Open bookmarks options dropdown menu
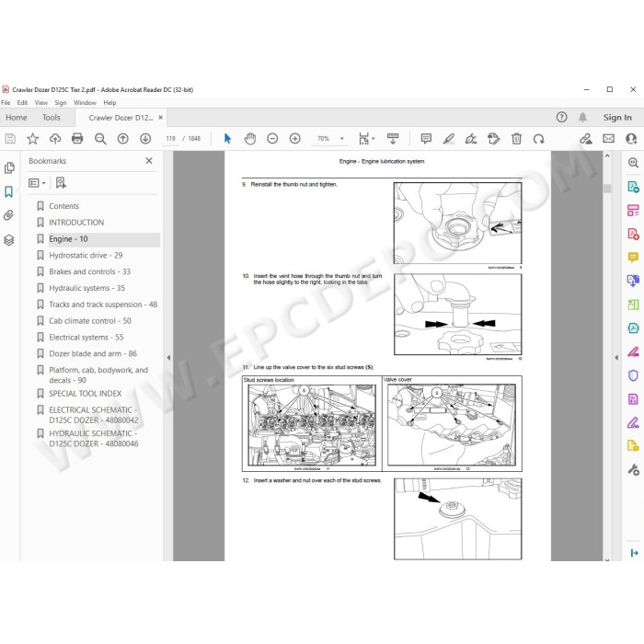 click(x=37, y=183)
